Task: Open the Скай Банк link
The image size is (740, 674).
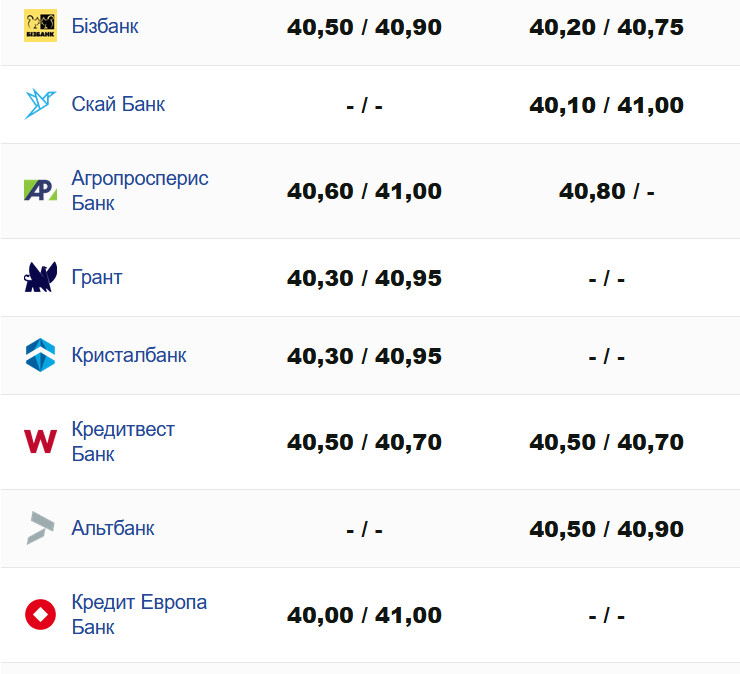Action: click(118, 104)
